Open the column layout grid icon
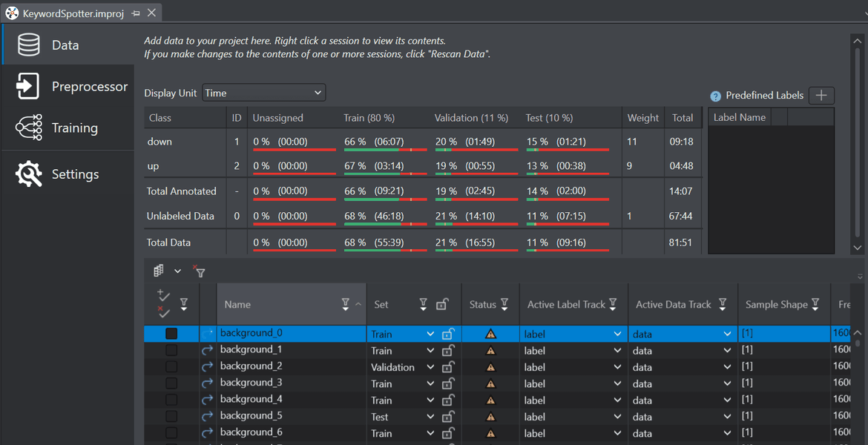 pos(159,271)
